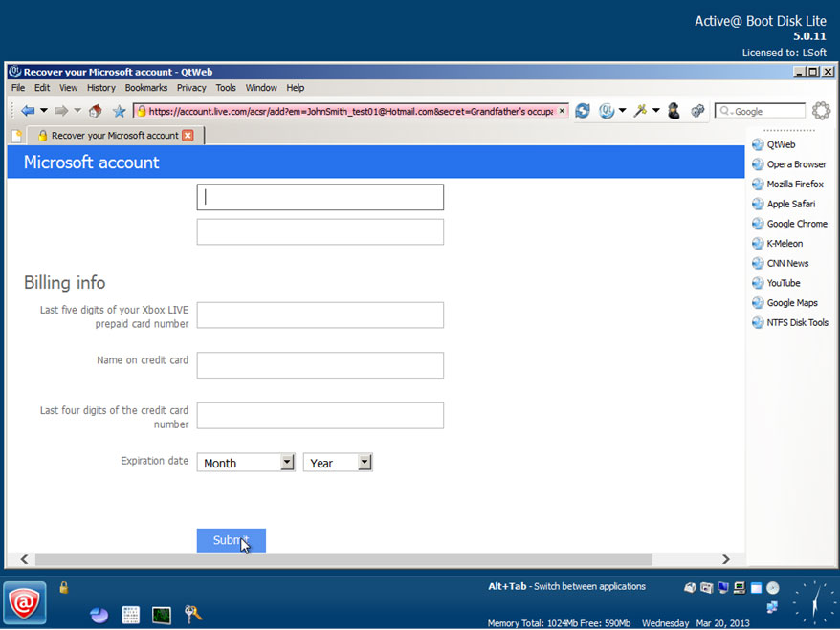Open a new tab with the page icon

click(16, 136)
